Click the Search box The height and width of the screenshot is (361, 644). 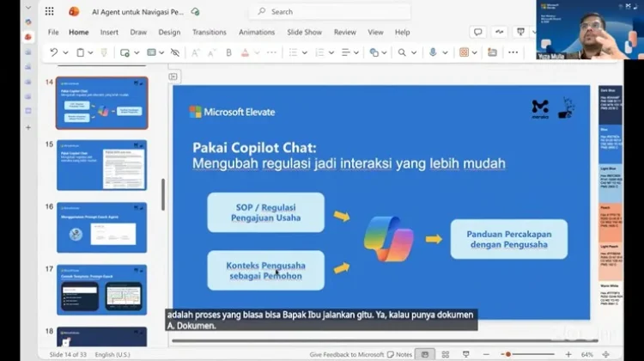point(330,11)
